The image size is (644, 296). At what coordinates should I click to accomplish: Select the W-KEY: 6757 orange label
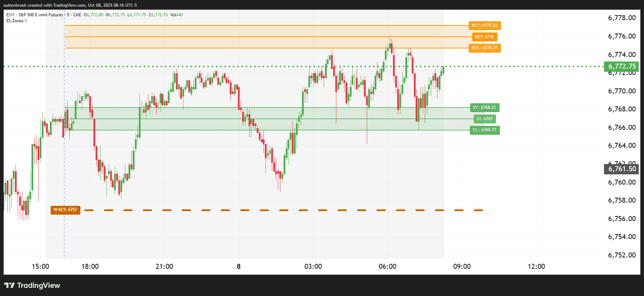65,210
